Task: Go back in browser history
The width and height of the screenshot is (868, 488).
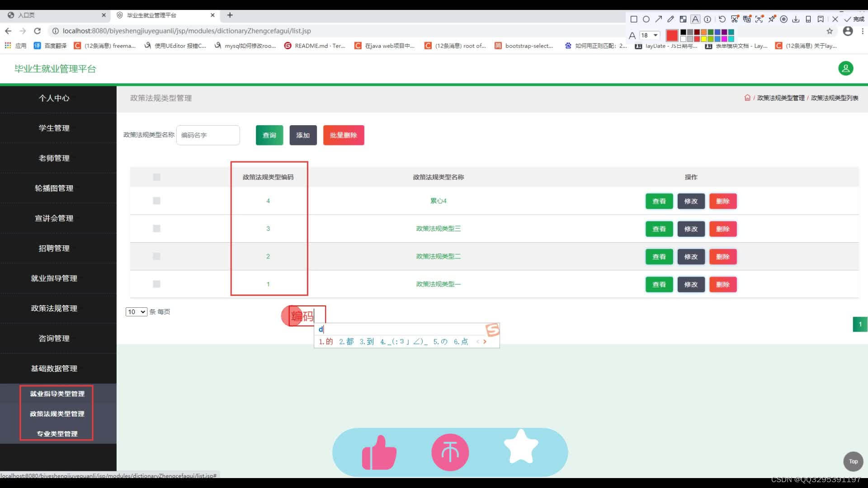Action: click(8, 31)
